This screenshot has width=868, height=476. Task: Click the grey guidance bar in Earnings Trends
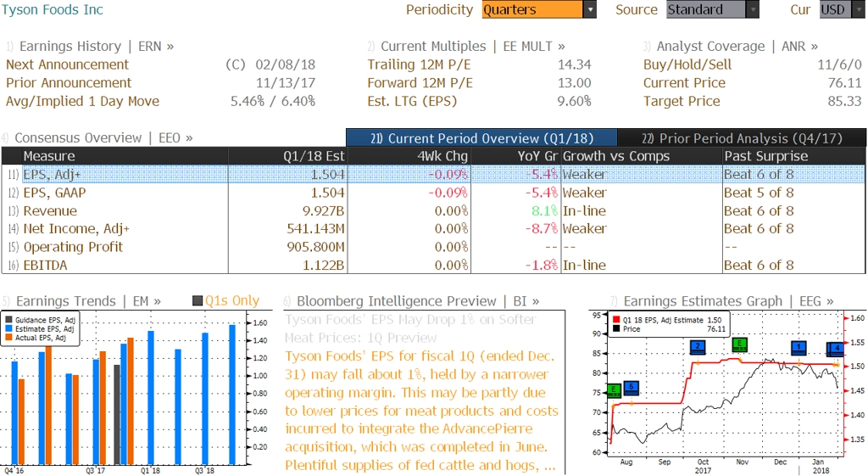pos(117,415)
